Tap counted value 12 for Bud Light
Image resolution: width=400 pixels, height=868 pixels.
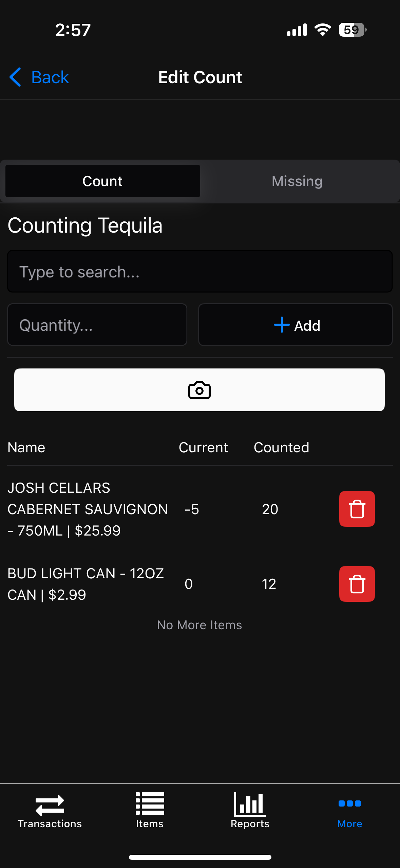[269, 584]
